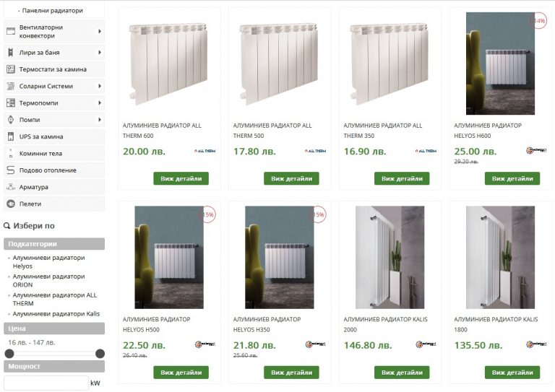Viewport: 555px width, 392px height.
Task: Click Виж детайли for ALL THERM 600
Action: [x=181, y=178]
